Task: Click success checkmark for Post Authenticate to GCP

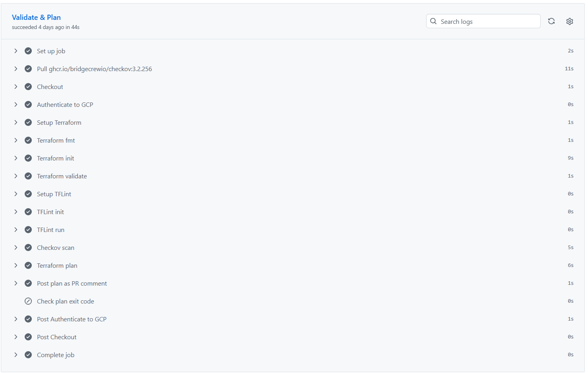Action: 28,319
